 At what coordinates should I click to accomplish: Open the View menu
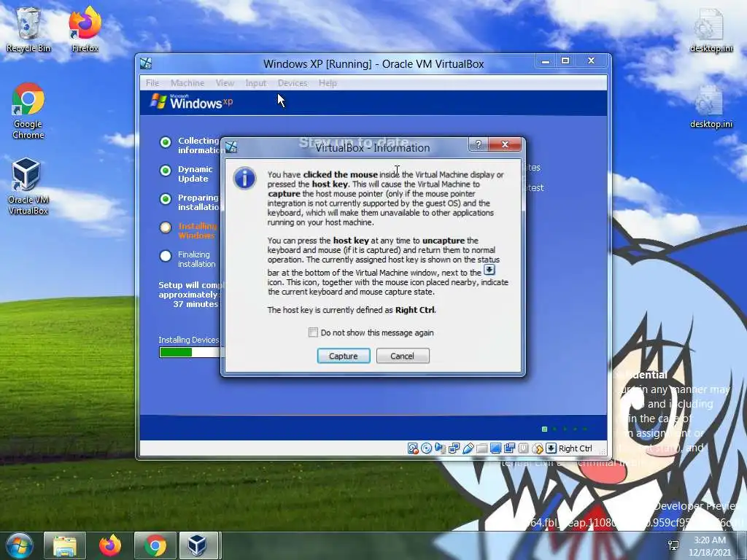(x=225, y=83)
